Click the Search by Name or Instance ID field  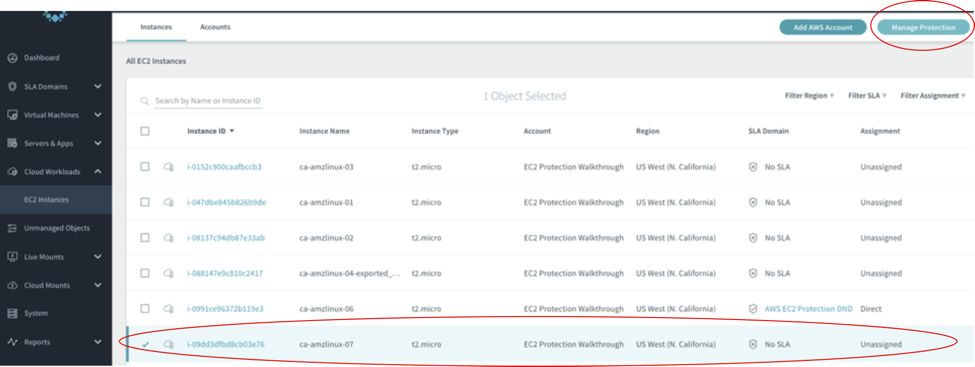(x=208, y=101)
